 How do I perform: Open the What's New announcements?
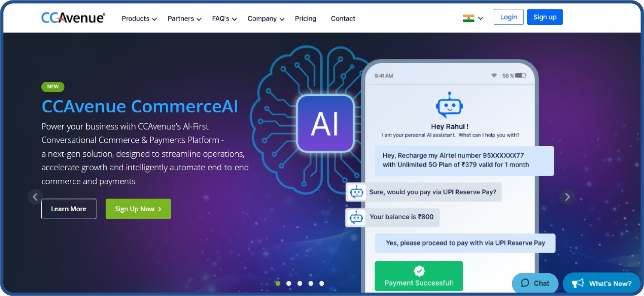click(601, 283)
